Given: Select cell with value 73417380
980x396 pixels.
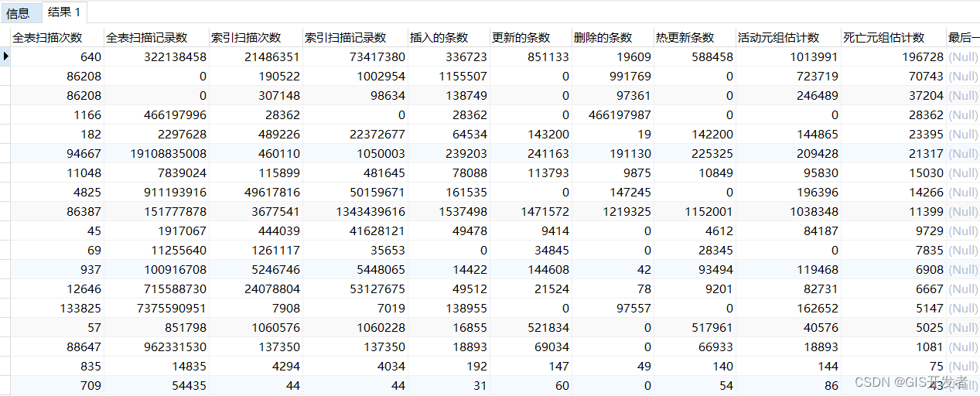Looking at the screenshot, I should 355,57.
